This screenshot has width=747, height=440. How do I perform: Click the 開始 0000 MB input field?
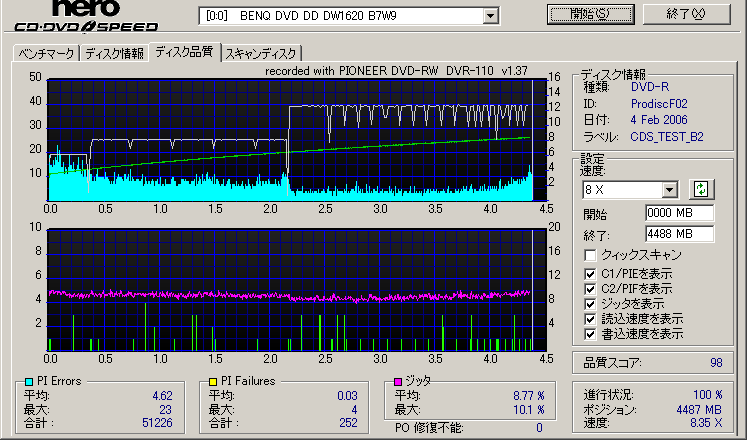click(679, 213)
